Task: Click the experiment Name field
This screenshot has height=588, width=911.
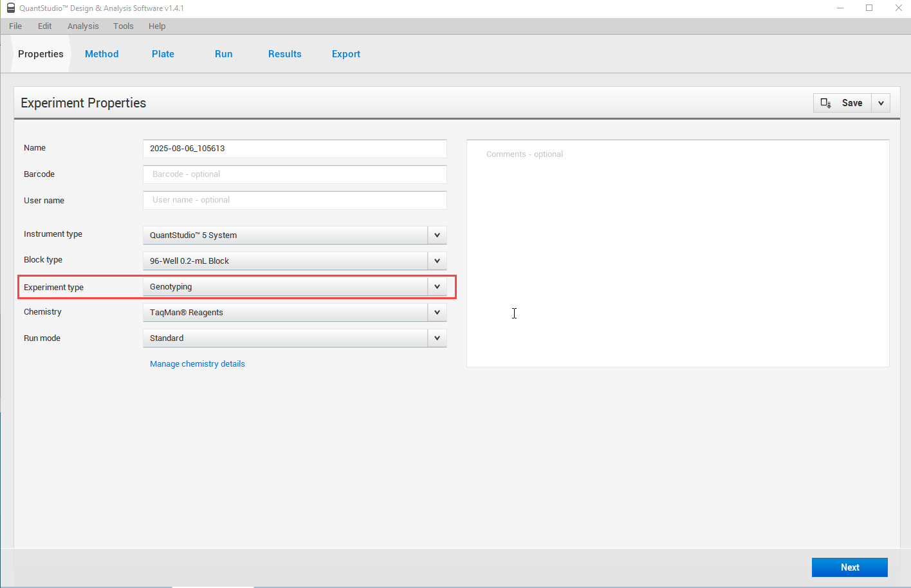Action: point(294,149)
